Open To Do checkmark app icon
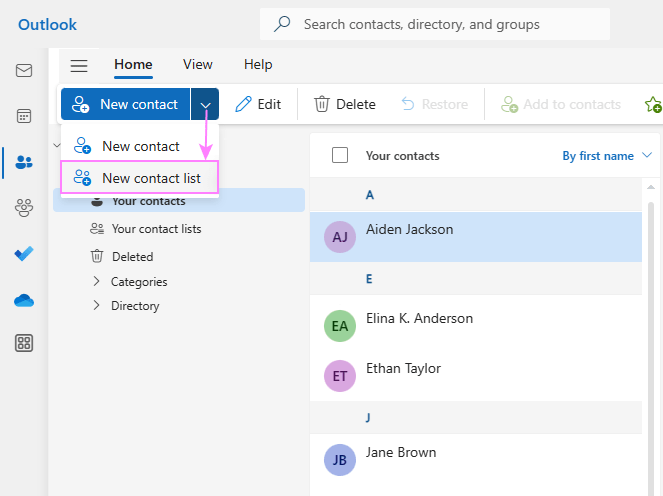This screenshot has width=663, height=496. tap(24, 254)
